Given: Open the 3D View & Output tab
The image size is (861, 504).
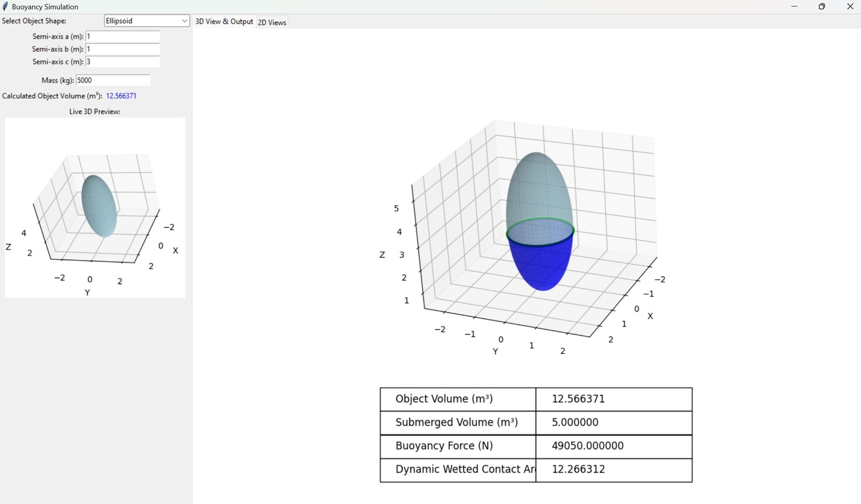Looking at the screenshot, I should pos(224,22).
